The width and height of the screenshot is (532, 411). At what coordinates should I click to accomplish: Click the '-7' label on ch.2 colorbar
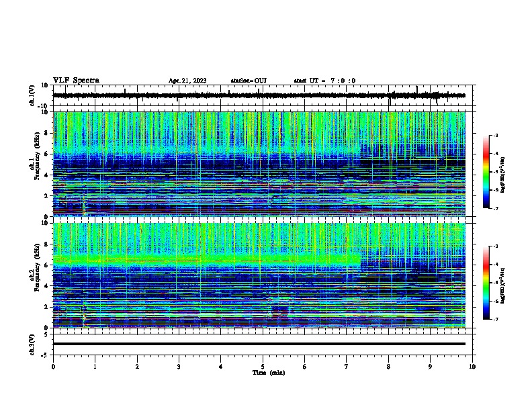click(496, 320)
